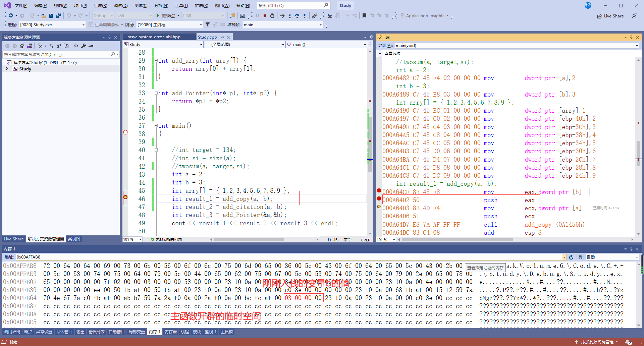Click the Home icon in Solution Explorer
The width and height of the screenshot is (644, 346).
(x=22, y=46)
